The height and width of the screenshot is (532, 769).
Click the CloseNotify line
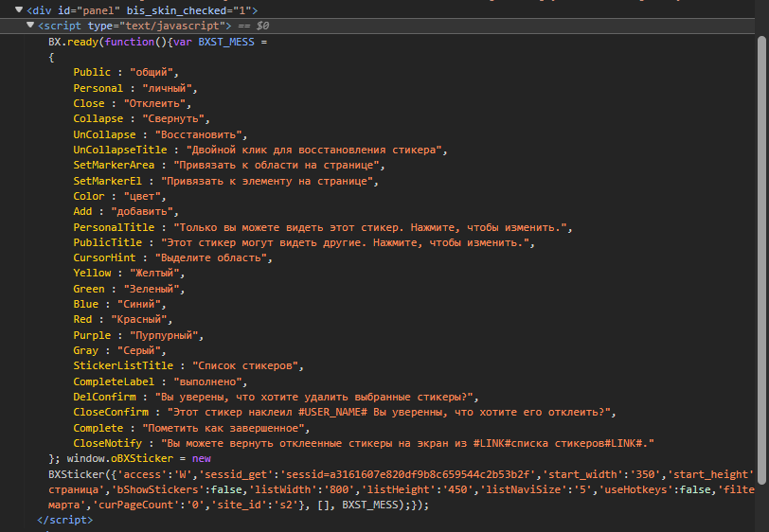point(364,444)
